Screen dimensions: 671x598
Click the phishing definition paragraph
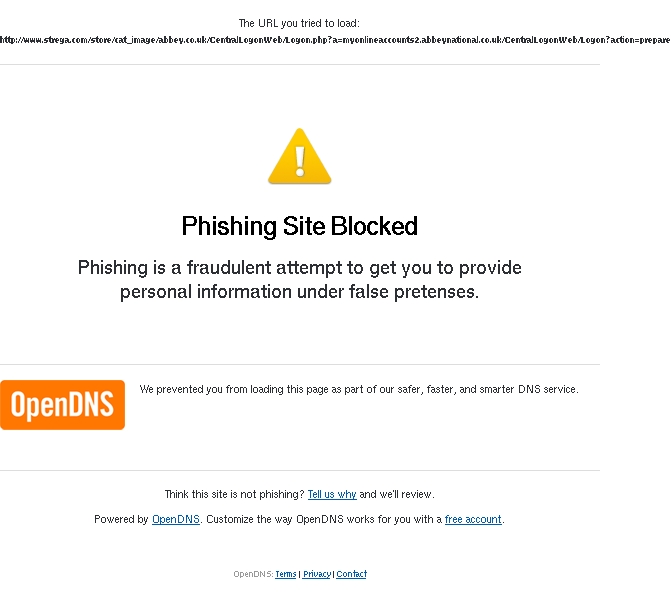300,280
